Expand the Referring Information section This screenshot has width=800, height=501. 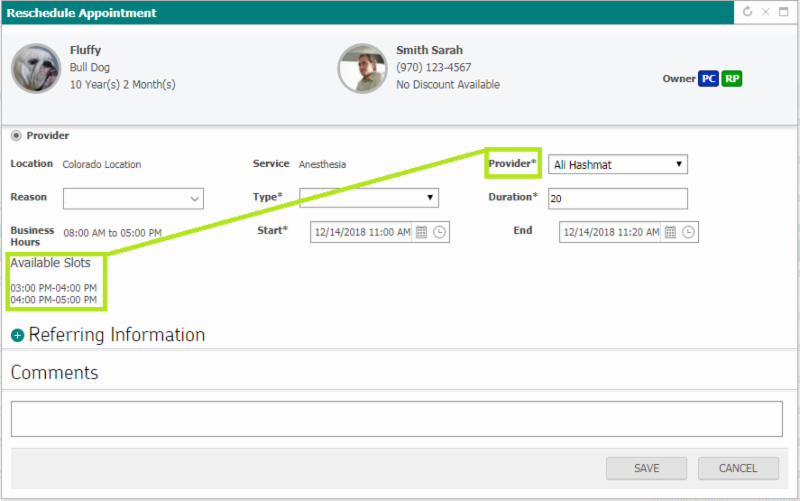(x=17, y=335)
